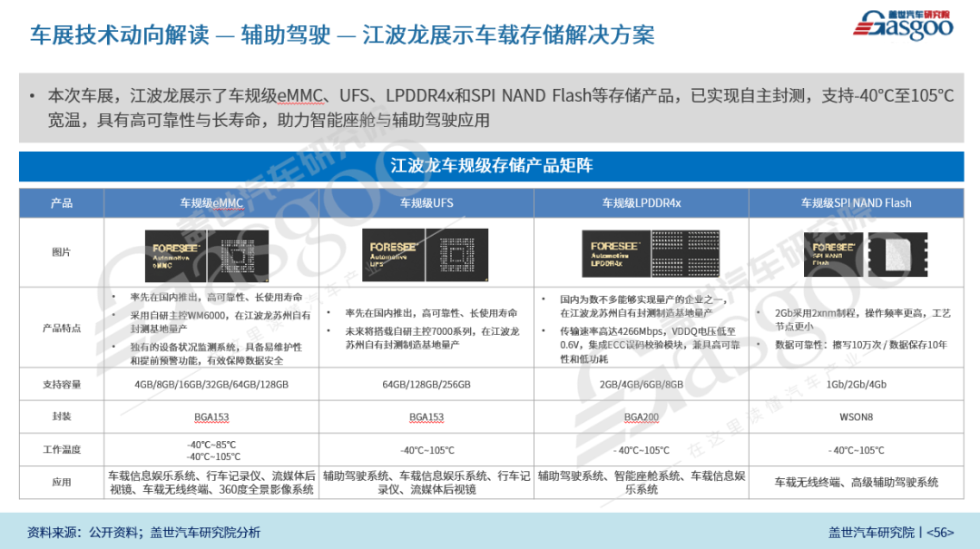Click the 支持容量 row label
This screenshot has width=980, height=549.
(x=62, y=385)
